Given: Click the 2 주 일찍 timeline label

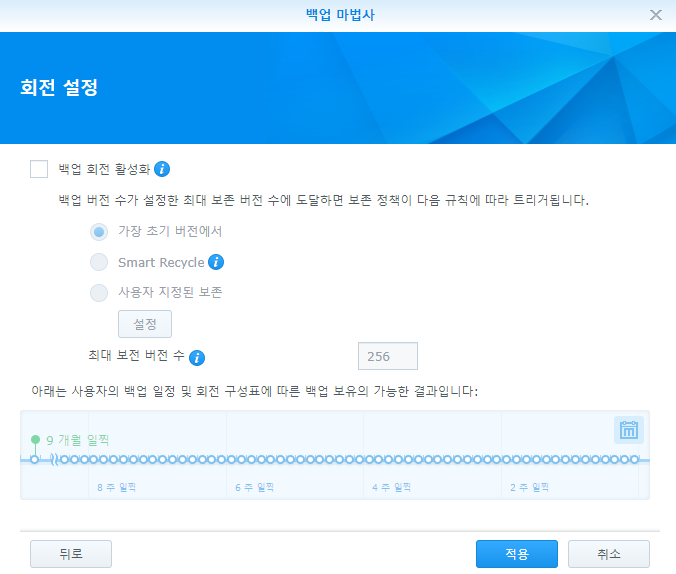Looking at the screenshot, I should click(x=529, y=487).
